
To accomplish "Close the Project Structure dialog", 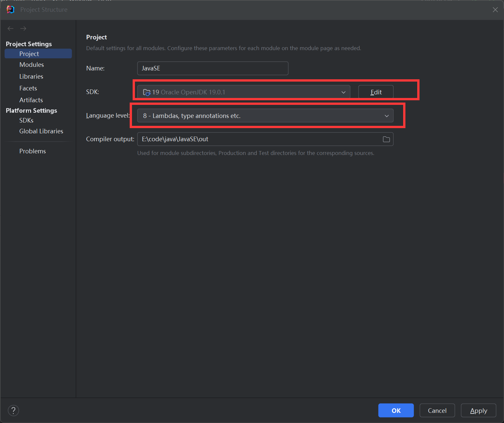I will pyautogui.click(x=495, y=10).
